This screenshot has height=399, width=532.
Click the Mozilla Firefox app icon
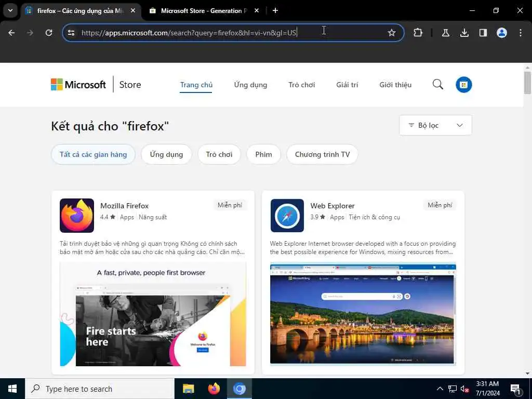[77, 216]
